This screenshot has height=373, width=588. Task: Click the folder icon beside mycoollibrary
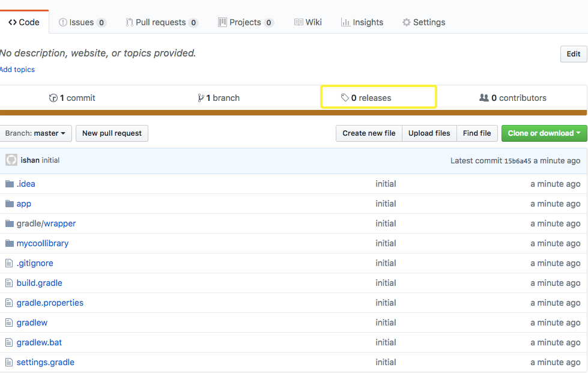pos(9,243)
